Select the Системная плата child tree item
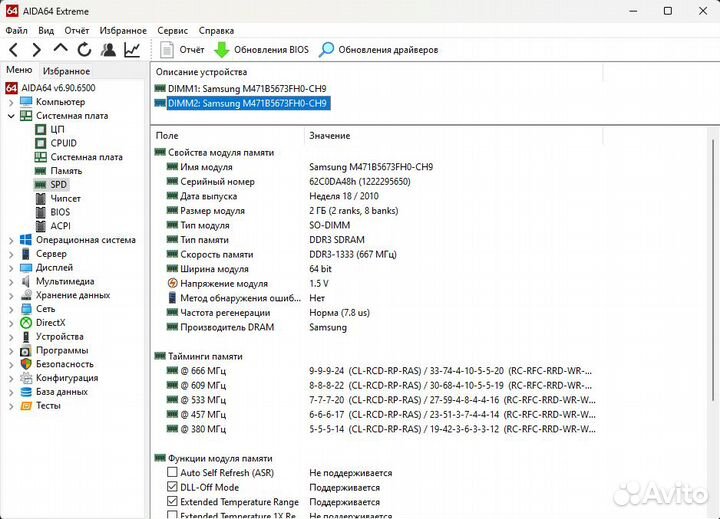This screenshot has width=720, height=519. pos(86,157)
